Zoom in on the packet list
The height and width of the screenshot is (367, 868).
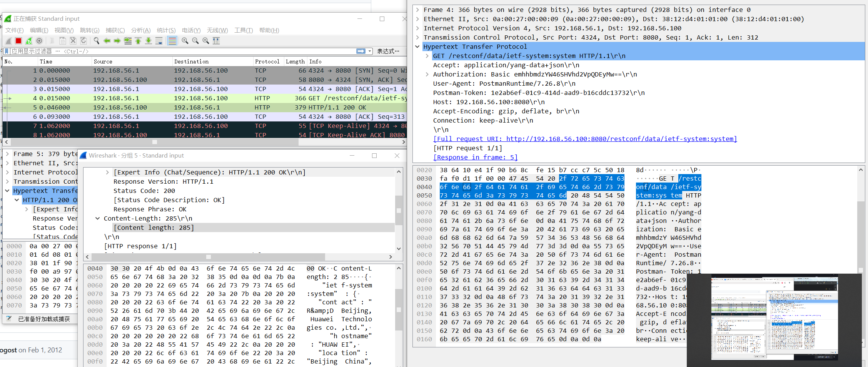pyautogui.click(x=185, y=40)
